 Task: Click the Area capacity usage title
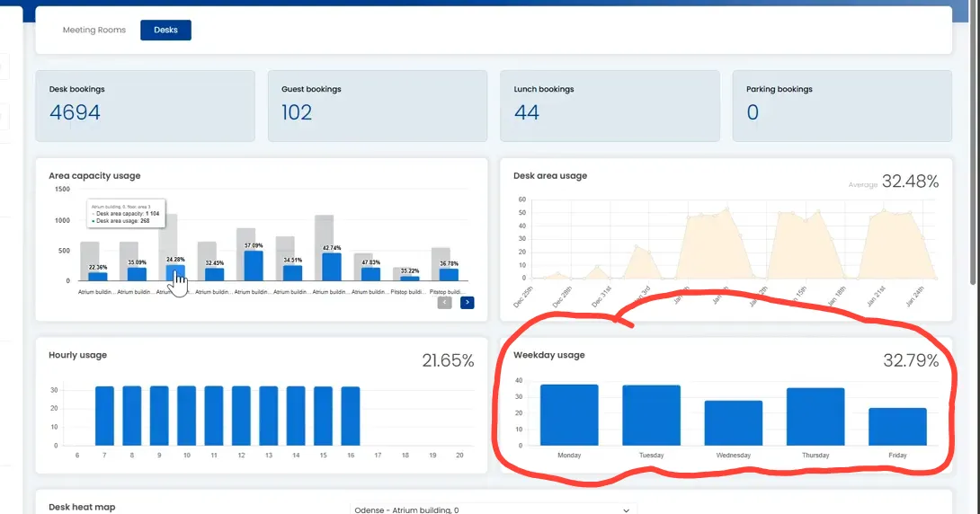point(94,175)
